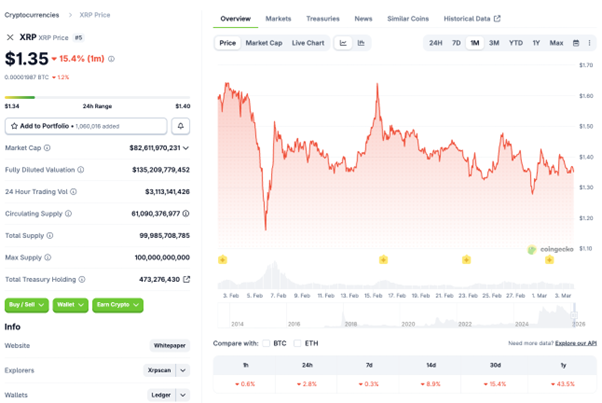Expand the Xrpscan explorers dropdown arrow
Viewport: 602px width, 403px height.
click(183, 369)
